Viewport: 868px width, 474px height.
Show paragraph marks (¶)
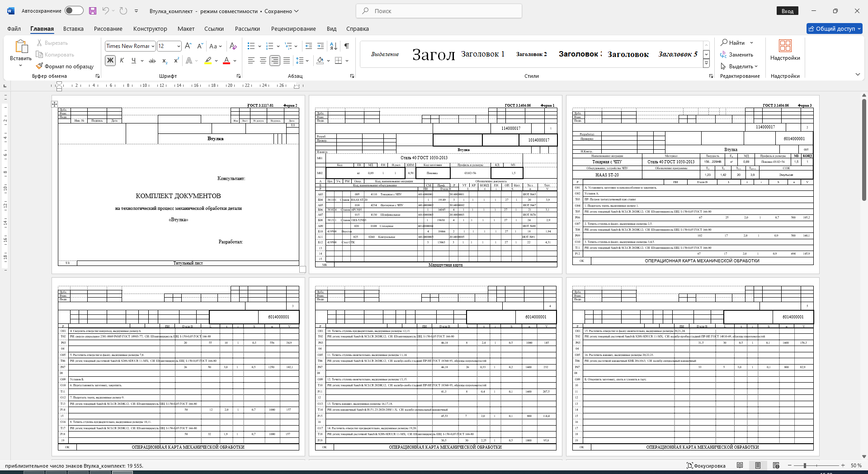pos(346,46)
